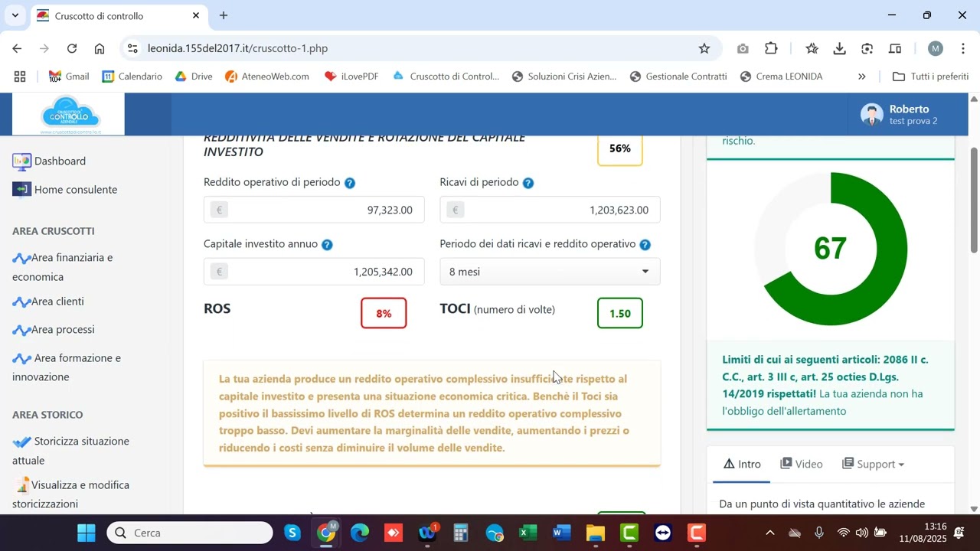Reload the page with the refresh icon
Image resolution: width=980 pixels, height=551 pixels.
(x=72, y=48)
